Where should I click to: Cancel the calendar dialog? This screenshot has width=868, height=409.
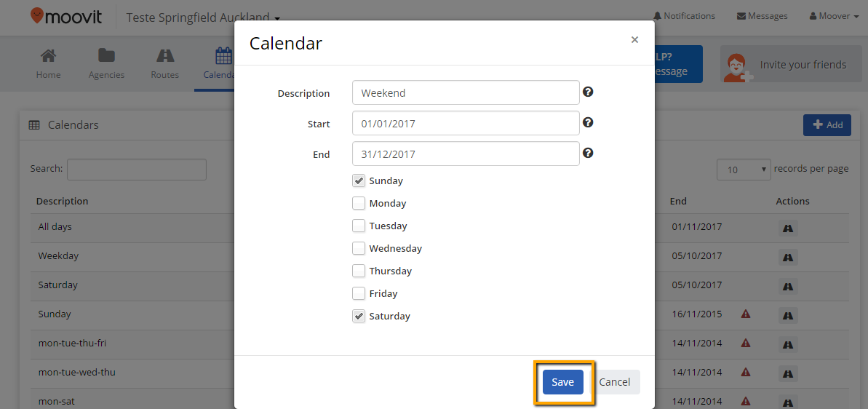tap(615, 382)
